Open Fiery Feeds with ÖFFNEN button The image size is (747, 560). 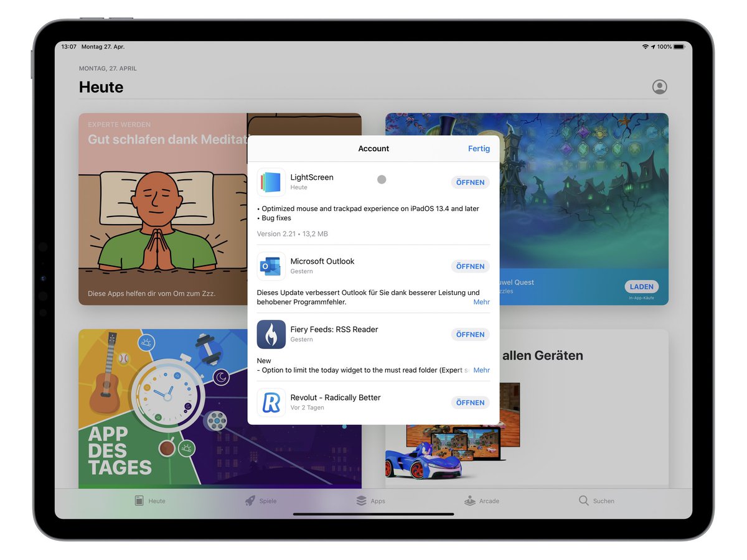click(x=470, y=334)
